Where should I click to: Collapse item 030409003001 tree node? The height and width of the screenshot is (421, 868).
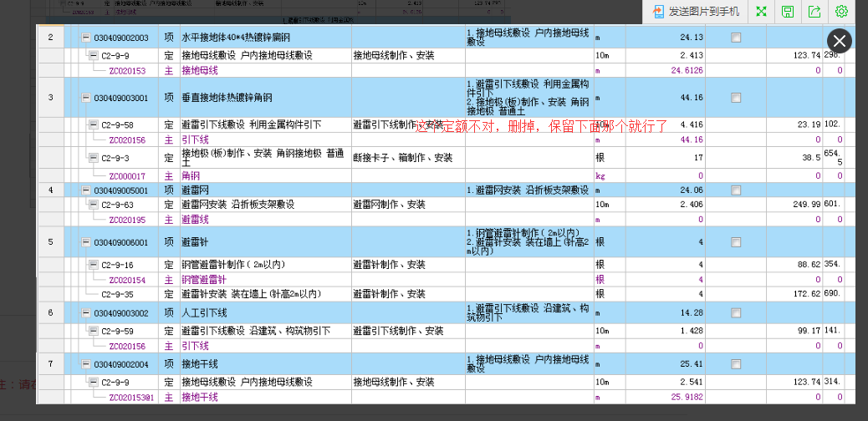tap(86, 98)
